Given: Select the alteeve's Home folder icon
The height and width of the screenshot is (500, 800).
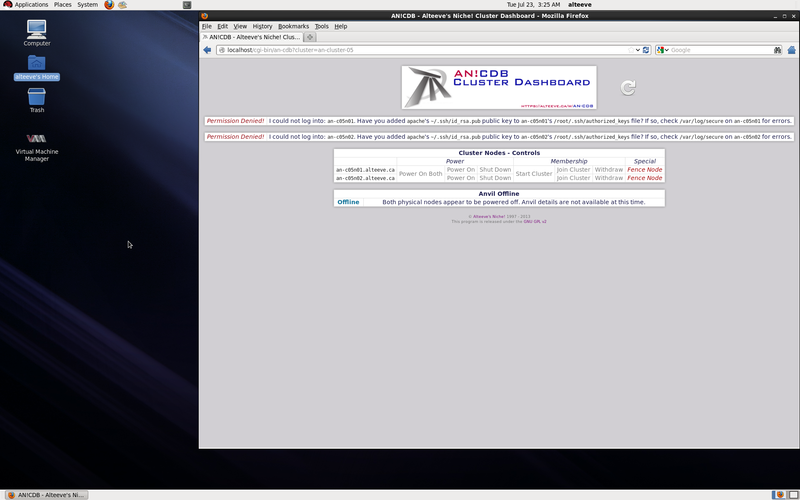Looking at the screenshot, I should coord(37,67).
